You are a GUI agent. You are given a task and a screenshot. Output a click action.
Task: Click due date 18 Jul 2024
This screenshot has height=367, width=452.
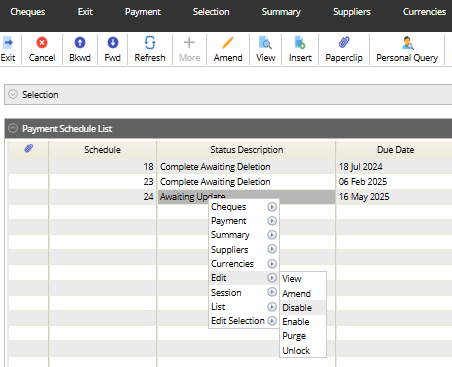pyautogui.click(x=361, y=167)
